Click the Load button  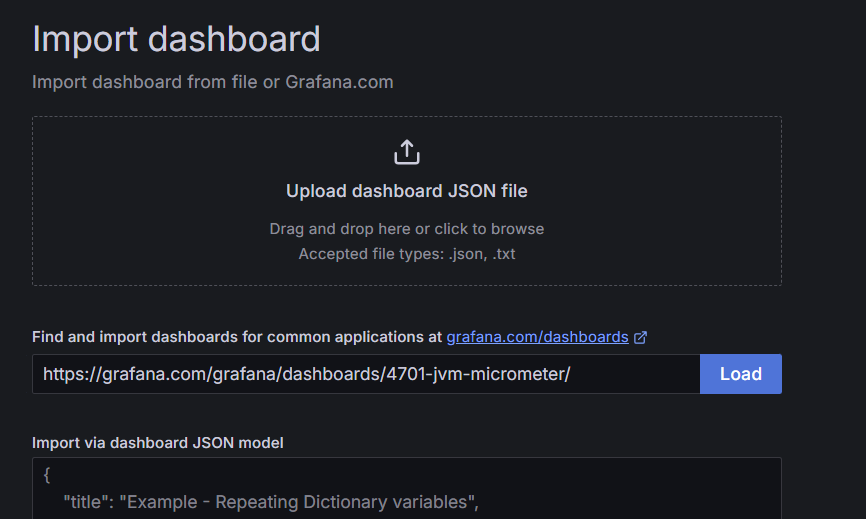(741, 374)
